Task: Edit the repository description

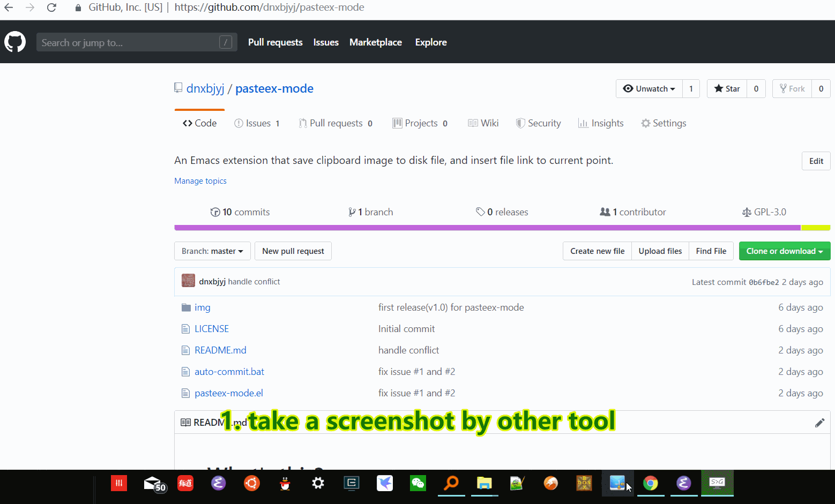Action: click(816, 161)
